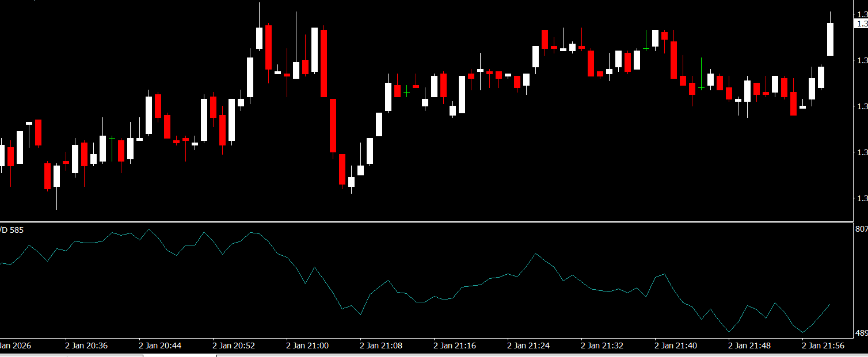Click the highlighted current price label
Image resolution: width=868 pixels, height=357 pixels.
[x=862, y=24]
